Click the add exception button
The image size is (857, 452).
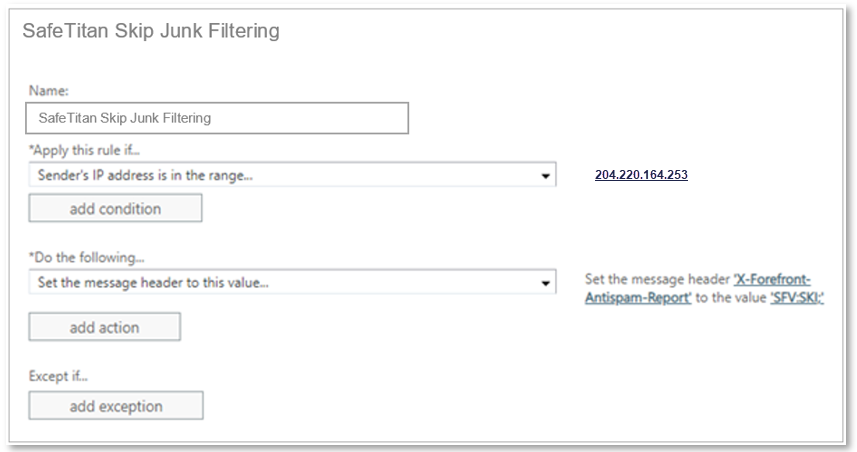point(116,406)
